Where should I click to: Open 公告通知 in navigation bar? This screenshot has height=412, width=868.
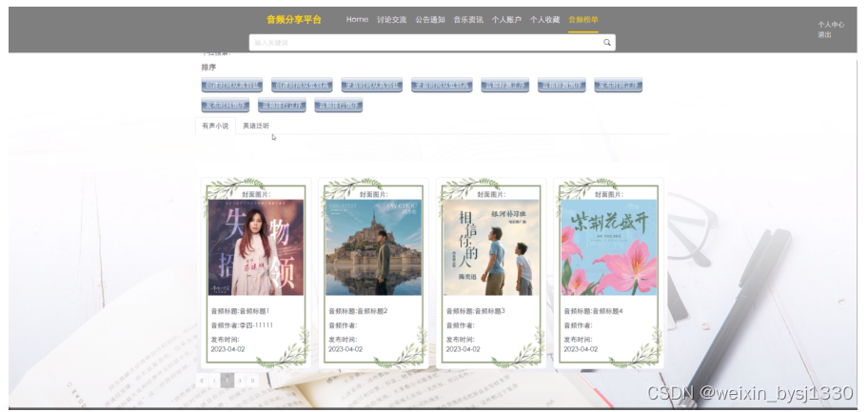(x=430, y=19)
